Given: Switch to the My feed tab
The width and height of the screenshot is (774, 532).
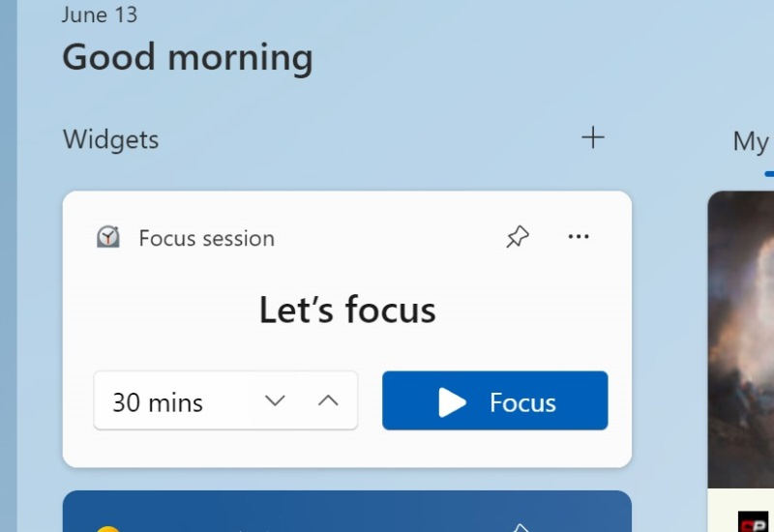Looking at the screenshot, I should 753,142.
